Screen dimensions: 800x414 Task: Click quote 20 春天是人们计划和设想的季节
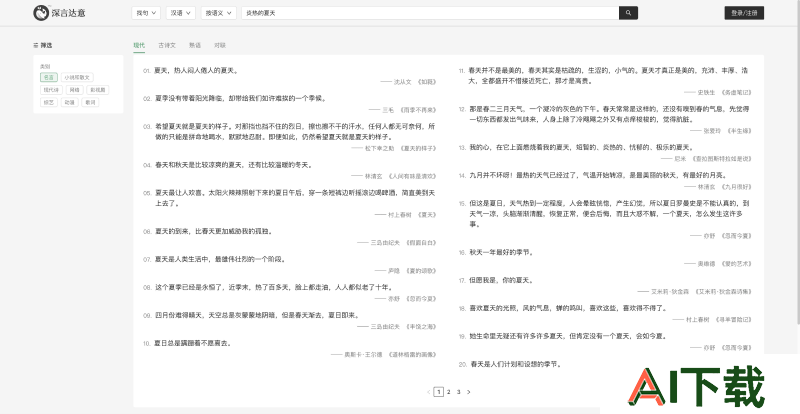coord(515,364)
